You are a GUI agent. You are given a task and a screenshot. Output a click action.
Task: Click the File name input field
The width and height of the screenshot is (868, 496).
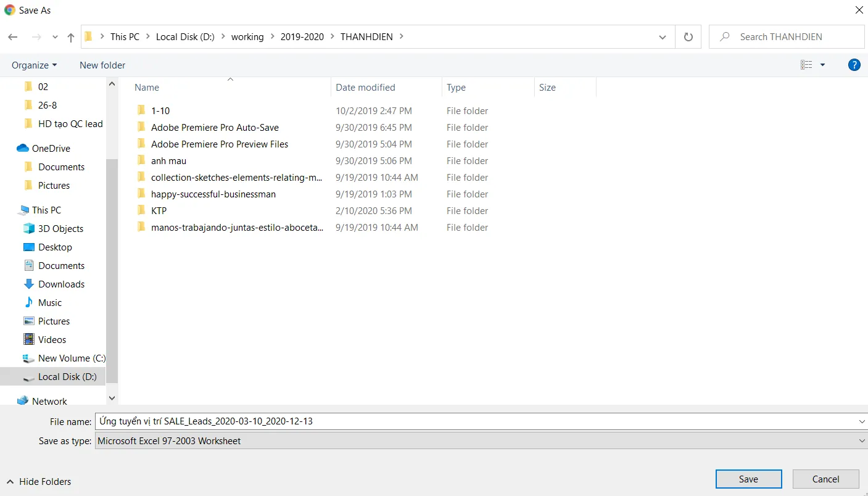tap(475, 421)
